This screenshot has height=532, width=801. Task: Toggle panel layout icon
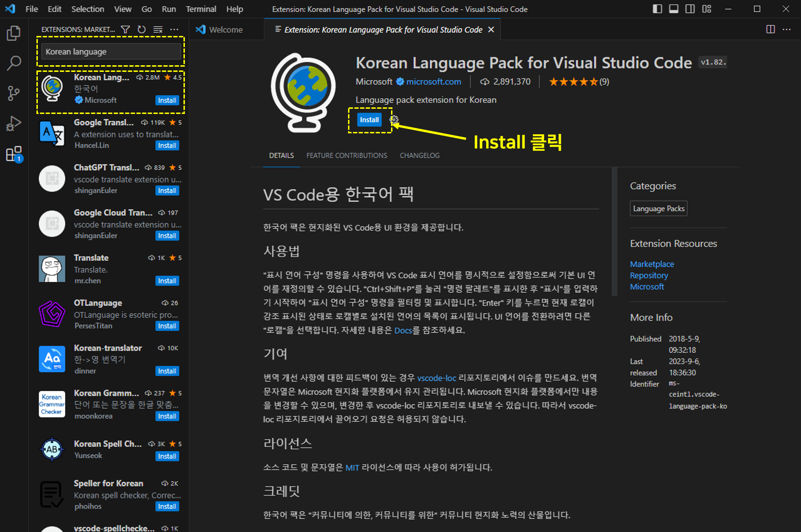(x=674, y=9)
